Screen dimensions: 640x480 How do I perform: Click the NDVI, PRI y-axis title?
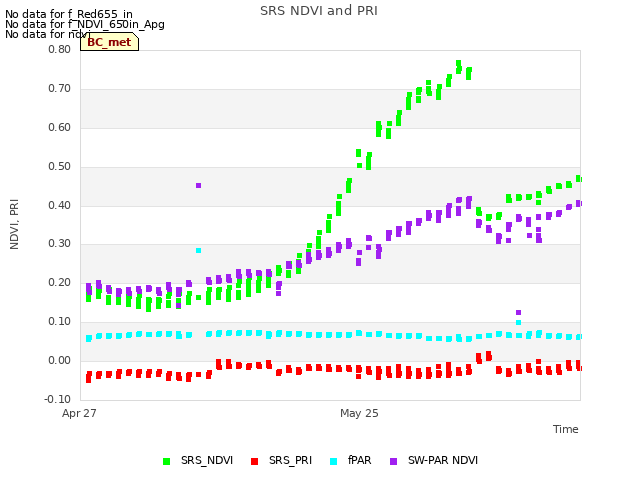coord(14,224)
